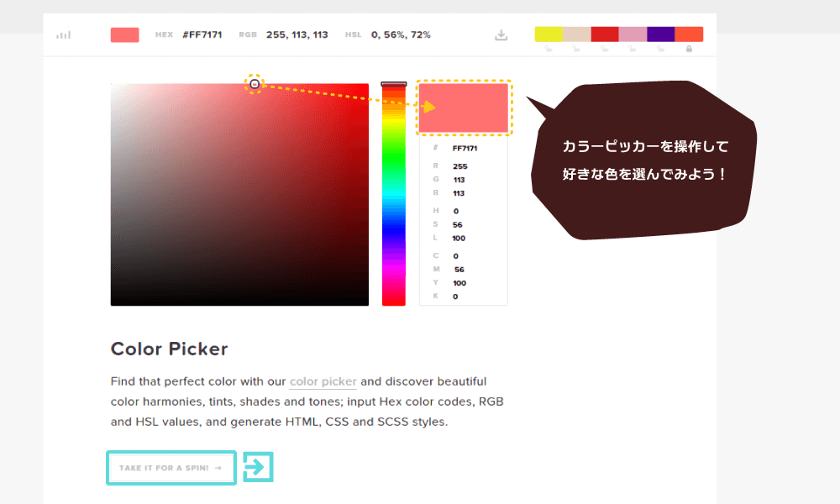
Task: Click the green band of the hue strip
Action: [394, 158]
